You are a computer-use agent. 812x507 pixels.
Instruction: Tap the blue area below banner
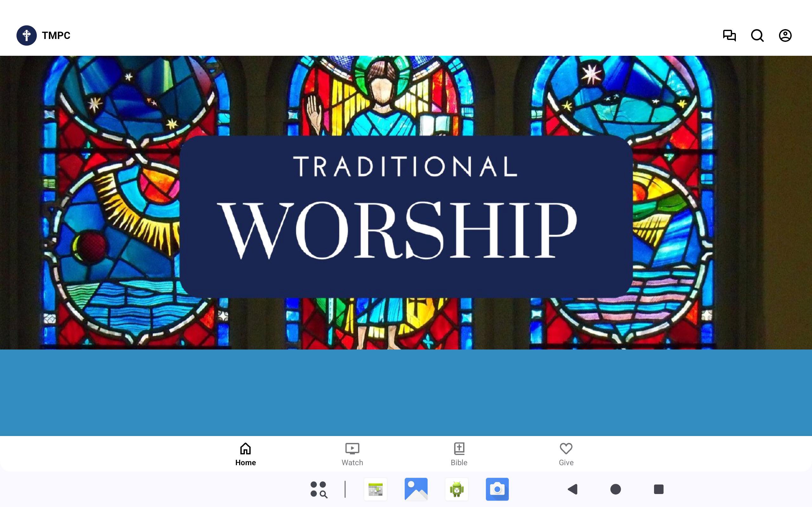(x=406, y=392)
